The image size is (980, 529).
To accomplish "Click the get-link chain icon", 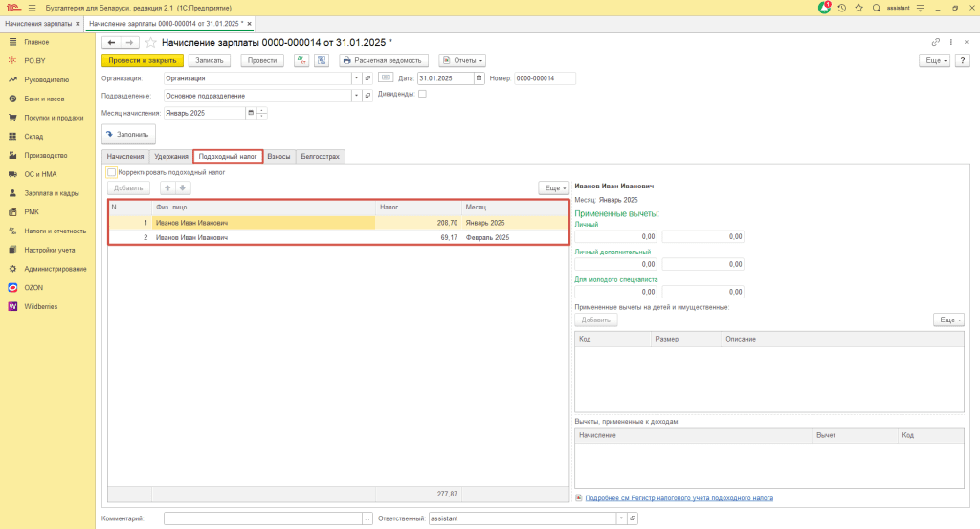I will tap(935, 42).
